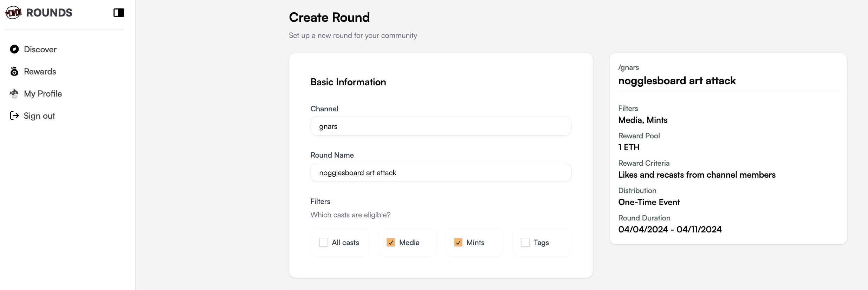
Task: Click nogglesboard art attack preview title
Action: click(x=677, y=81)
